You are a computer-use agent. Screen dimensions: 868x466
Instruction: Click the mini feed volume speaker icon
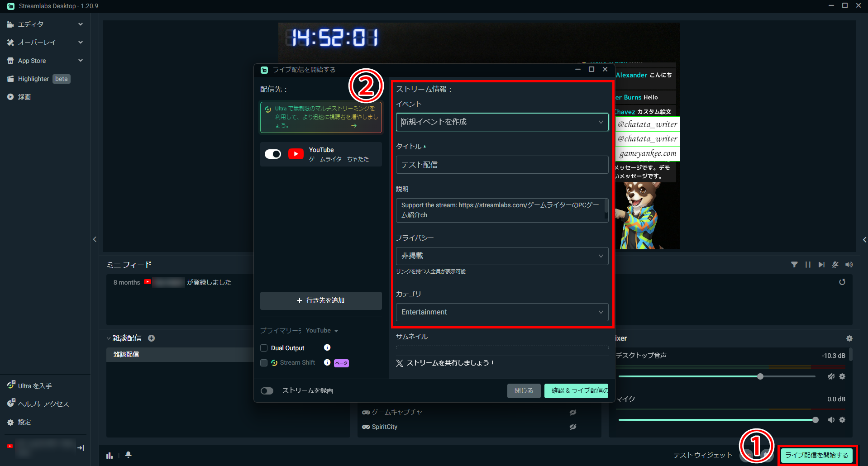(849, 265)
